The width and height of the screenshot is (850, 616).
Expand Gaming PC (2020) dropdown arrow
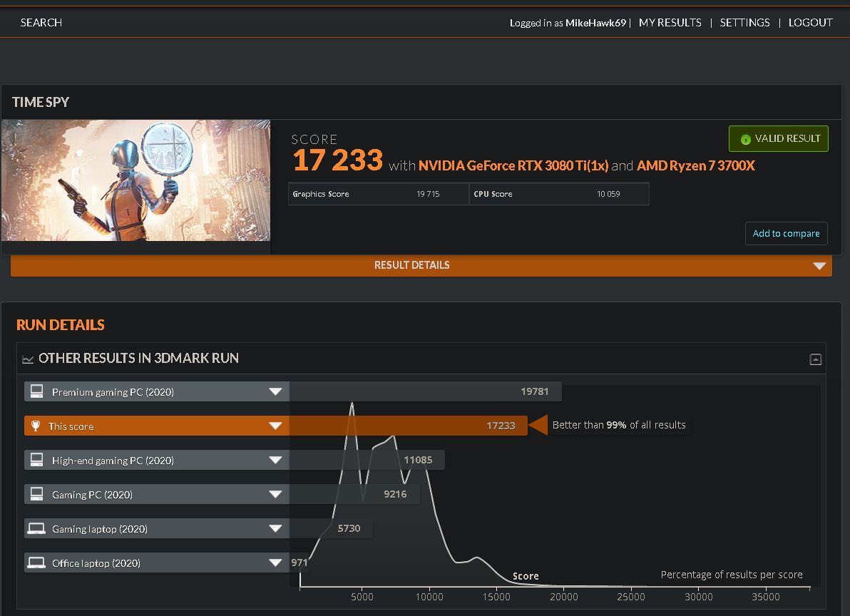[x=275, y=494]
